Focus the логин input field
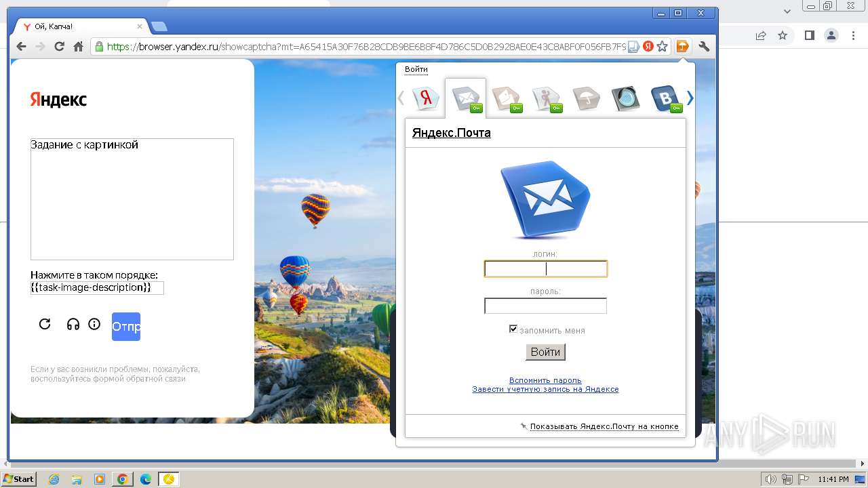Viewport: 868px width, 488px height. 545,269
